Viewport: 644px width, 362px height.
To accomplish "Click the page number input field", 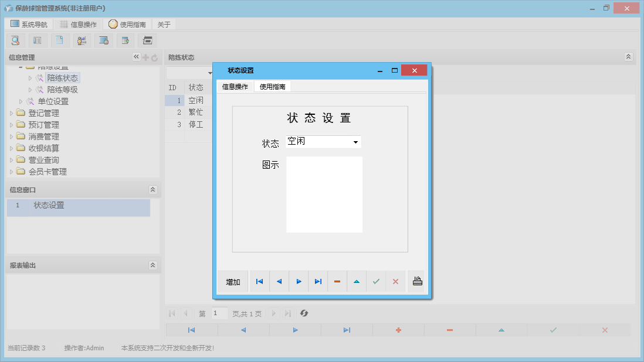I will click(x=219, y=313).
